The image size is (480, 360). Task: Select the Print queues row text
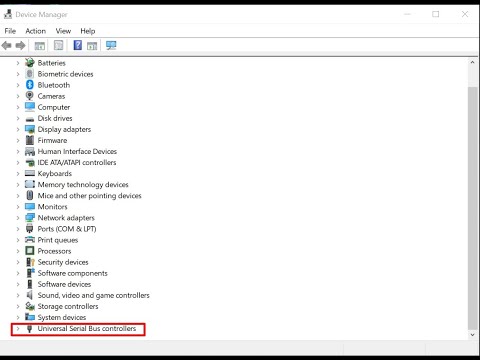[58, 240]
